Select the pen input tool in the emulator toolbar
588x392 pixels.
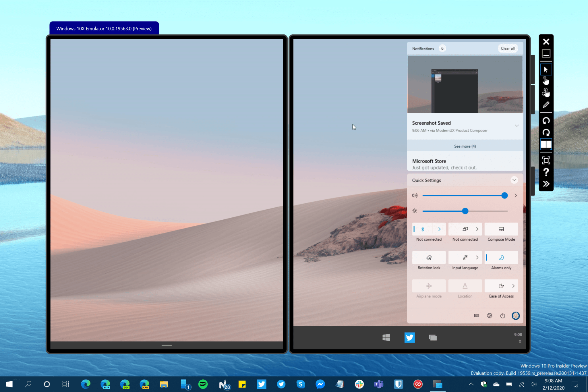click(x=546, y=105)
